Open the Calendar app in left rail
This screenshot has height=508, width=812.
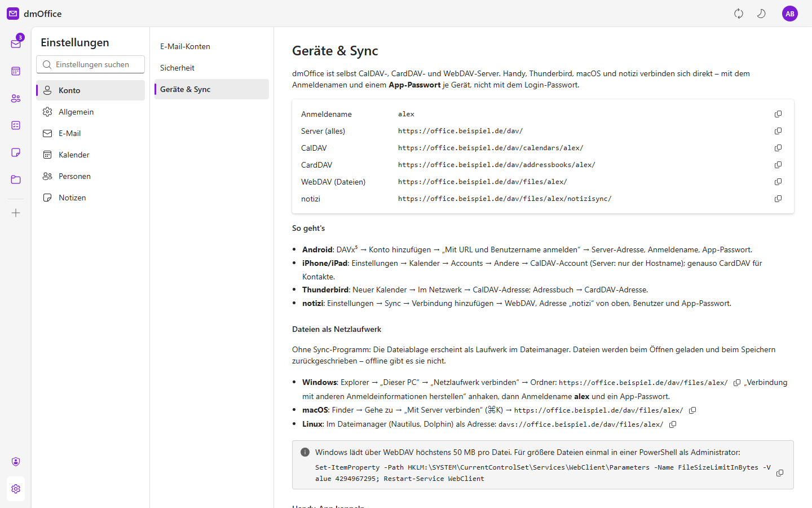(x=16, y=71)
